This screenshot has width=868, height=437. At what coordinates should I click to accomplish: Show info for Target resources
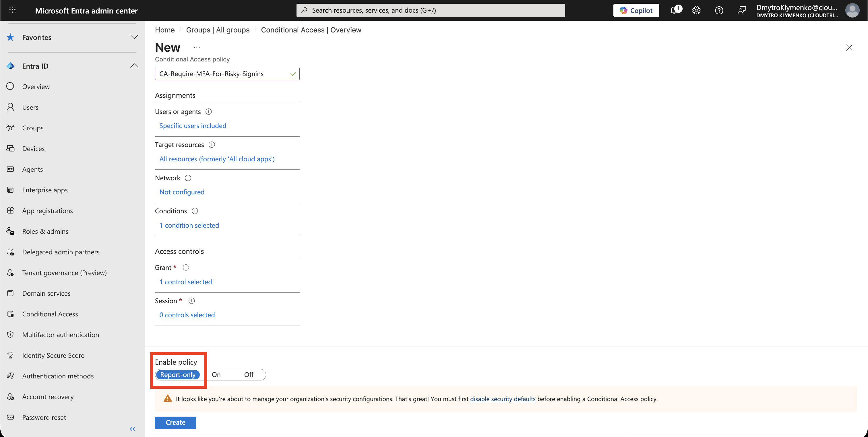pyautogui.click(x=212, y=144)
